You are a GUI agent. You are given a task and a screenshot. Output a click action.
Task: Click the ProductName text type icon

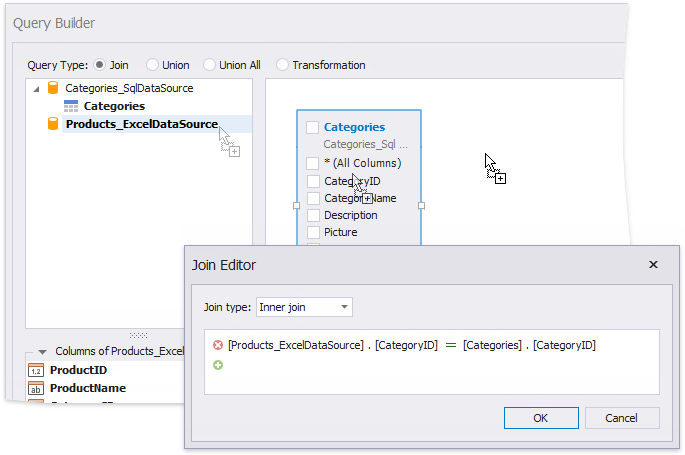point(35,388)
